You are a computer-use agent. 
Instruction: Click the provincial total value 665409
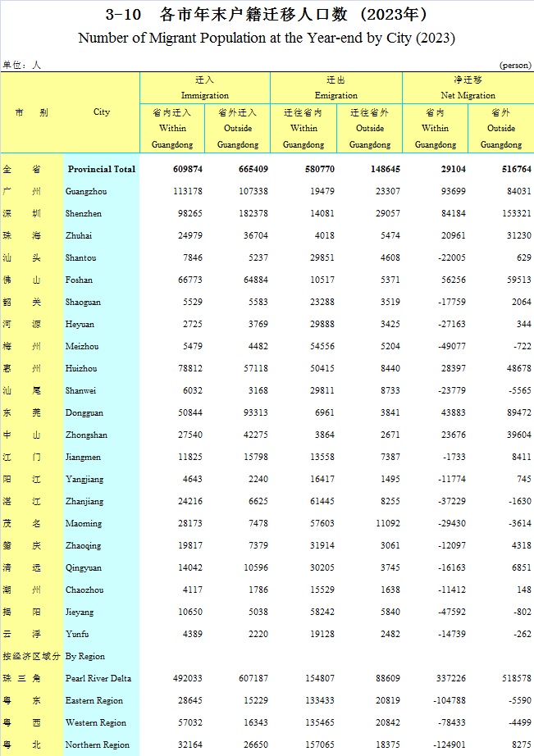[253, 169]
